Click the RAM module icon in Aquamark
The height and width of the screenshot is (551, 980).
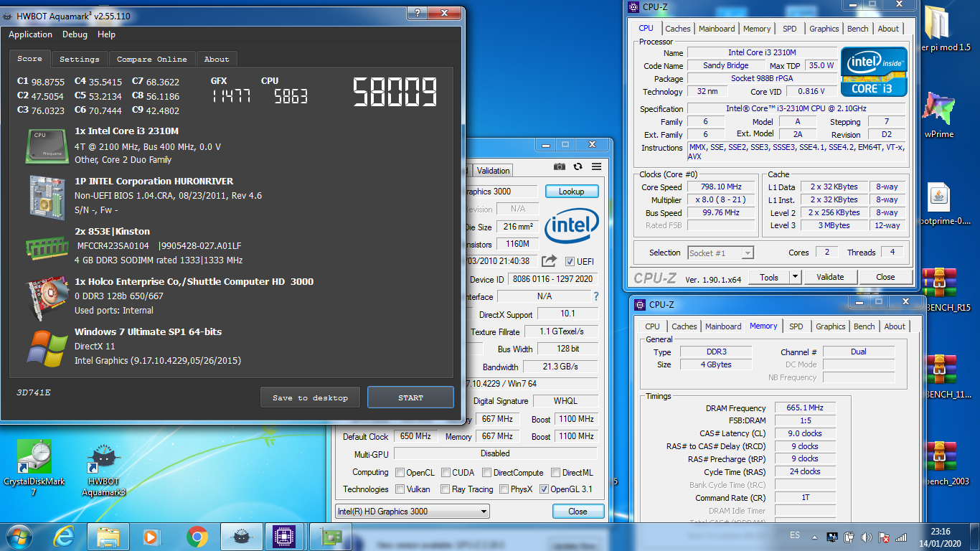click(47, 248)
